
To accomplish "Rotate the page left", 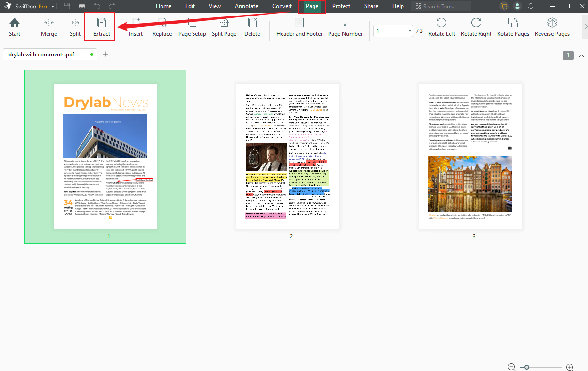I will 442,27.
